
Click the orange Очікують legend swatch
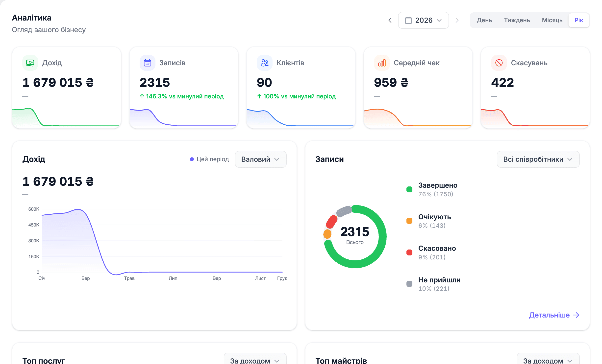(409, 221)
